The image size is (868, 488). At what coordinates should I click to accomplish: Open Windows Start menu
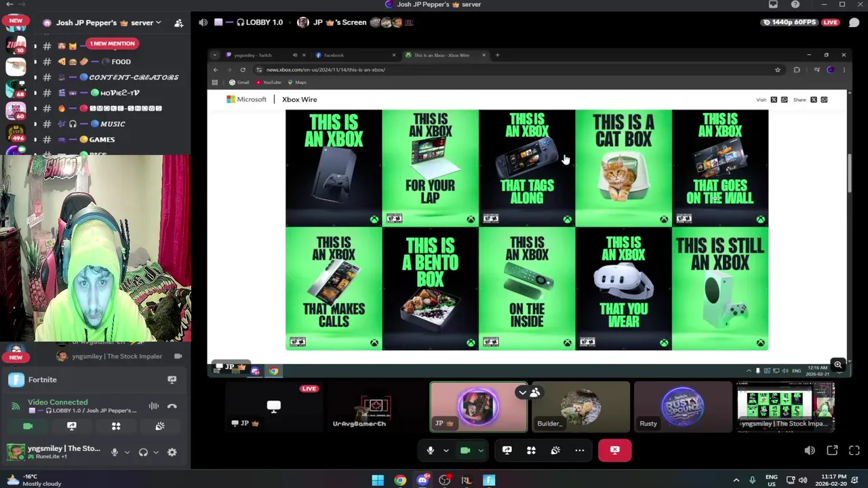[378, 480]
